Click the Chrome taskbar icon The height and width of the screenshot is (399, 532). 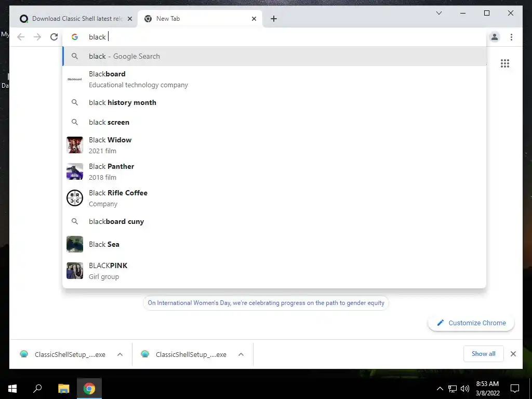pos(89,389)
